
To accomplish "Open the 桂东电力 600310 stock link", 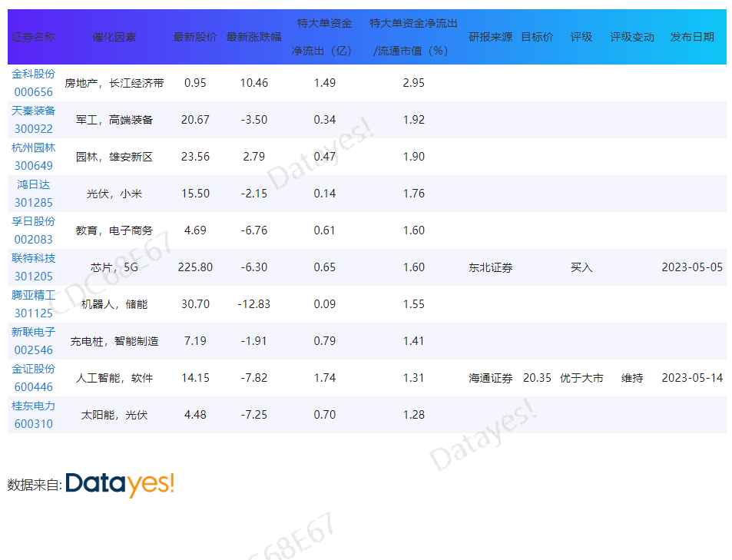I will pyautogui.click(x=33, y=415).
